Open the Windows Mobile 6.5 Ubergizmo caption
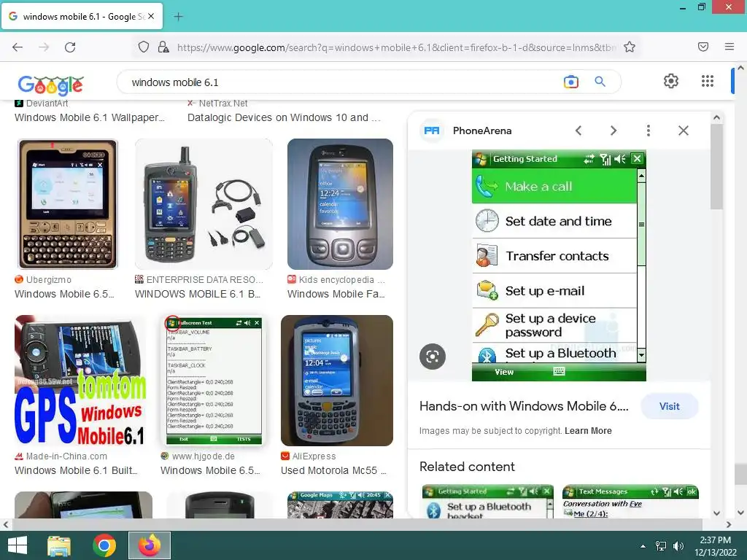 click(x=64, y=294)
